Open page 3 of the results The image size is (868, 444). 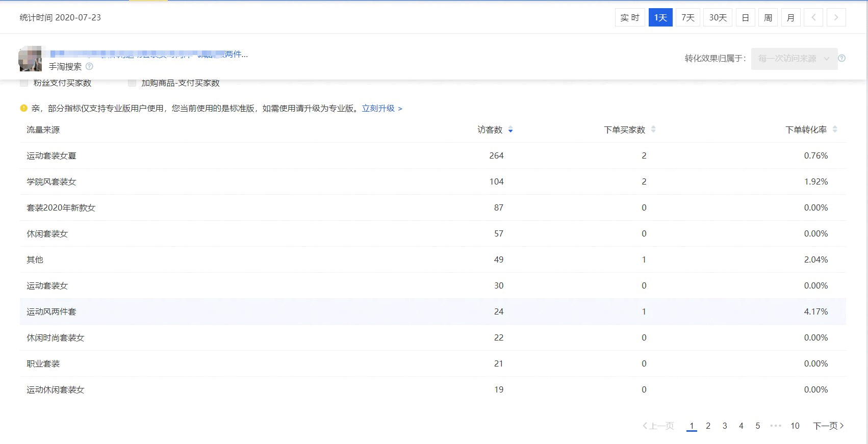pos(725,426)
